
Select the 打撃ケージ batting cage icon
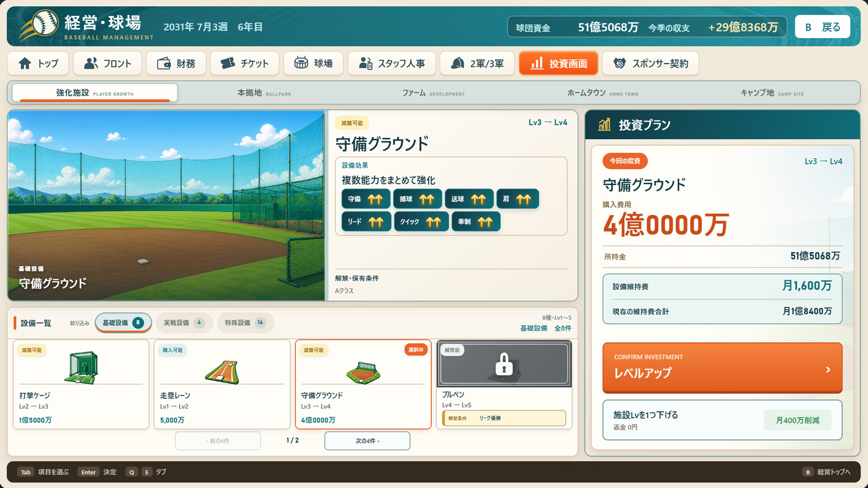[81, 367]
